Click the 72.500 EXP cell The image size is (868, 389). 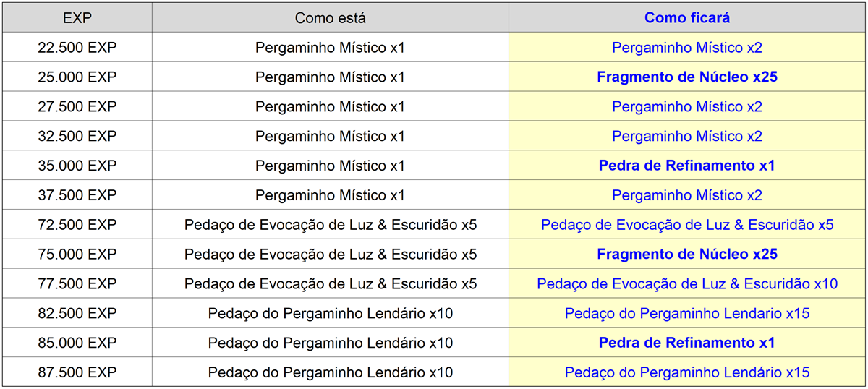click(77, 225)
